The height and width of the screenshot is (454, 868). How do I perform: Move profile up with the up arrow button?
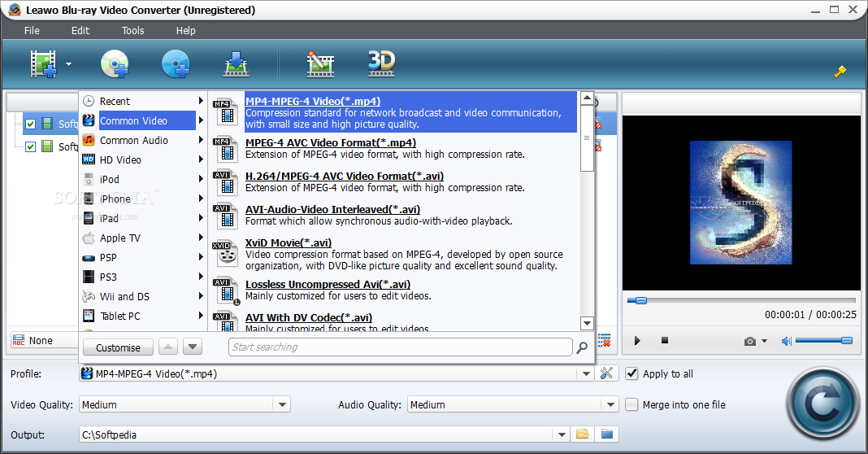(x=167, y=347)
